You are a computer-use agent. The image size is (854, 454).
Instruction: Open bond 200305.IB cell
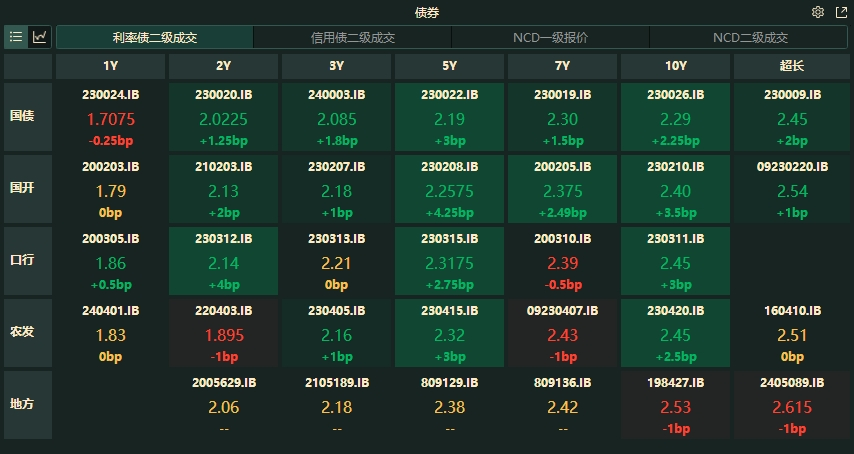[111, 261]
